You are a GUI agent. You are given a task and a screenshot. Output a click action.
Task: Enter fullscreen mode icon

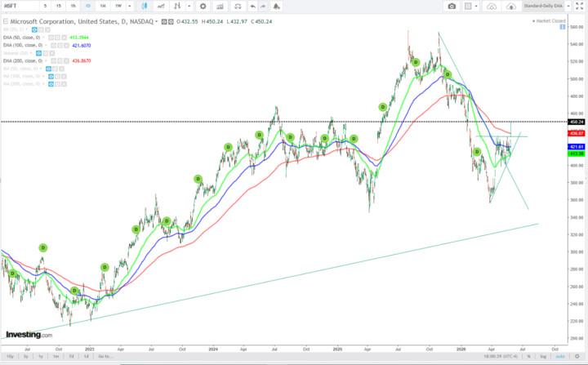click(x=579, y=6)
